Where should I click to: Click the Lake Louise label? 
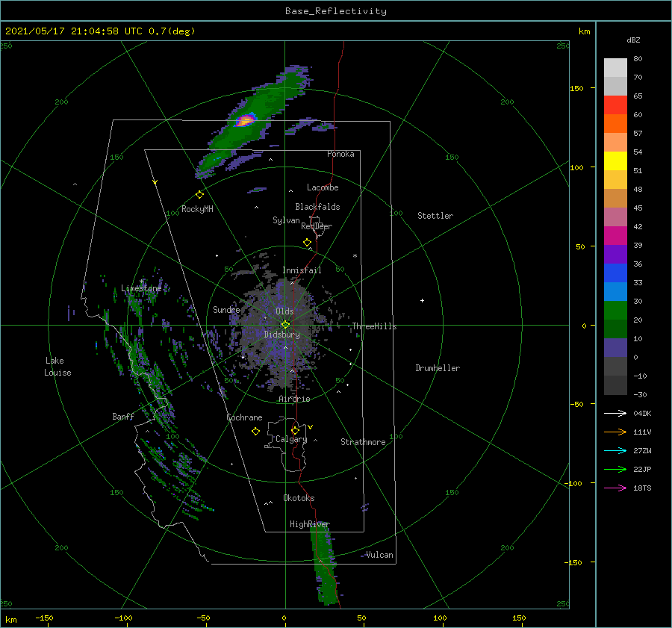click(x=57, y=367)
